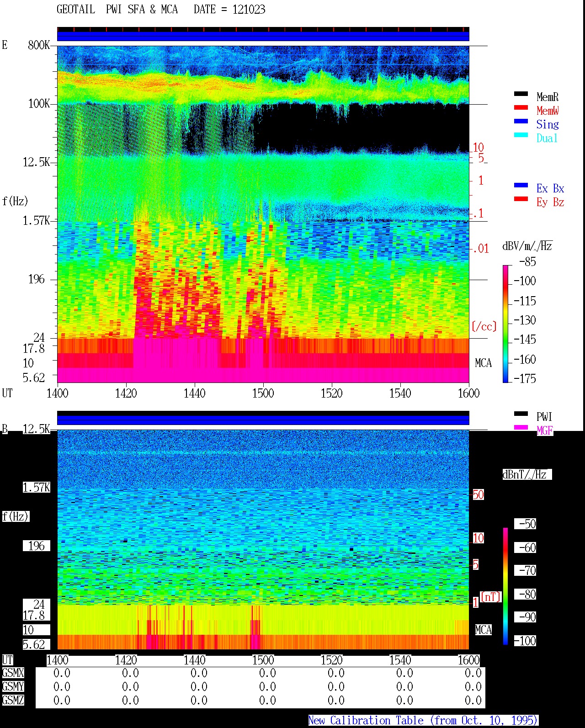This screenshot has height=728, width=585.
Task: Click the red [/cc] density unit label
Action: click(484, 326)
